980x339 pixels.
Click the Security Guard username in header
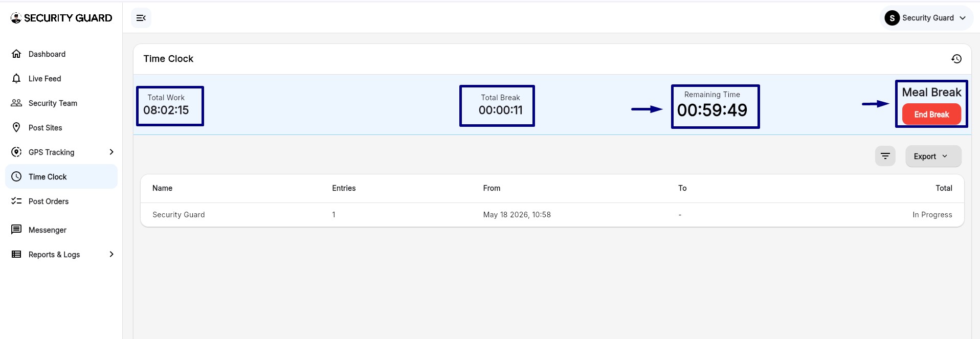928,18
